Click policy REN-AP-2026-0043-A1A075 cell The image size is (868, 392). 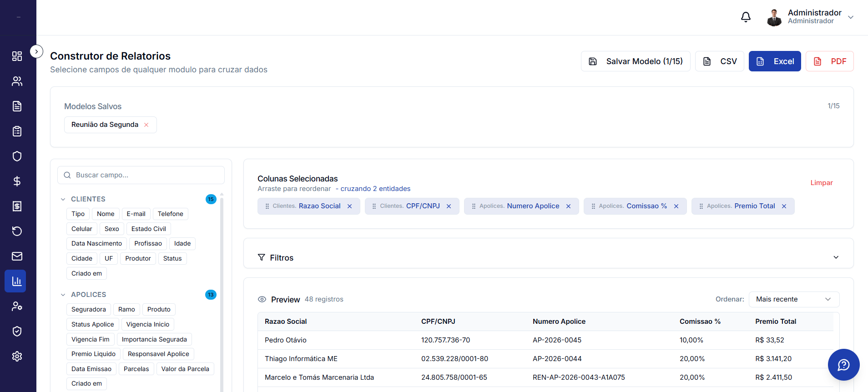point(579,377)
